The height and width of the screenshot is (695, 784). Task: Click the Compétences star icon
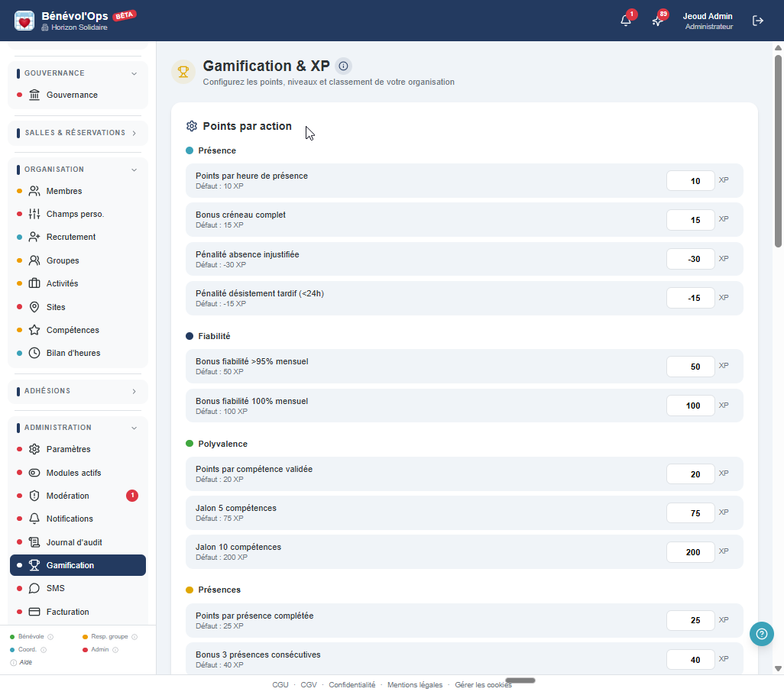[34, 330]
